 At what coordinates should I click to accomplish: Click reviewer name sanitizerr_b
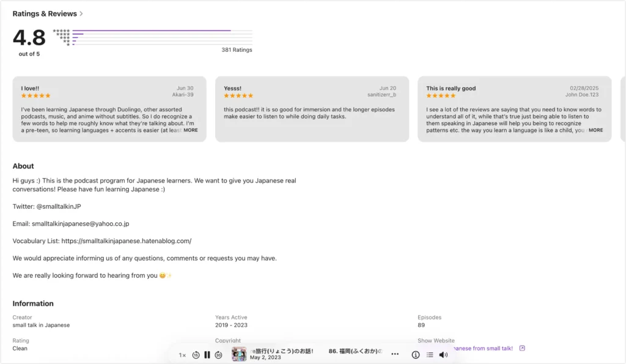coord(381,95)
